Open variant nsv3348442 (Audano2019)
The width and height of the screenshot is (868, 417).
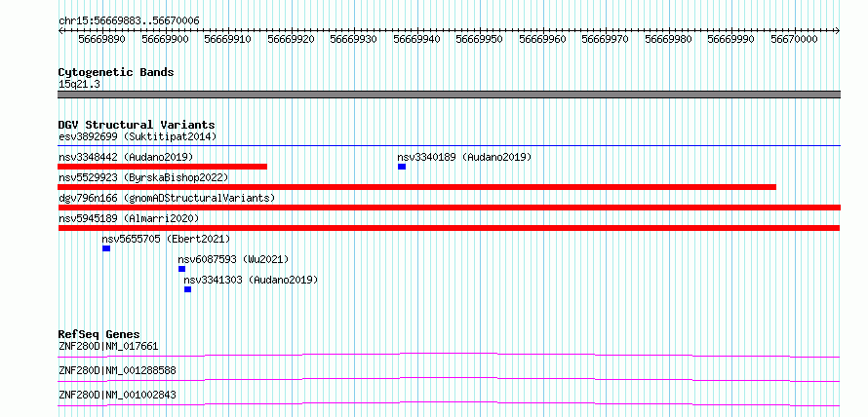pos(126,157)
